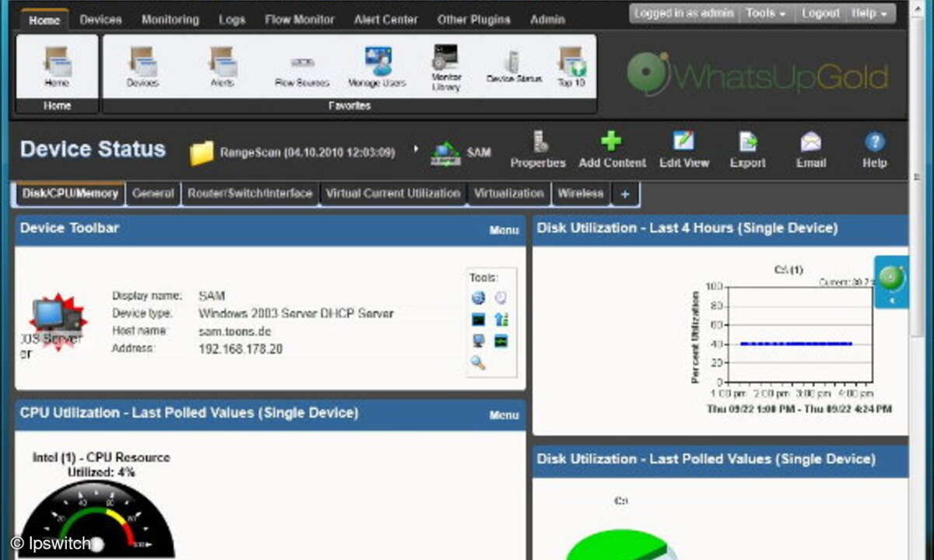The width and height of the screenshot is (934, 560).
Task: Add a new view with plus tab
Action: pyautogui.click(x=625, y=194)
